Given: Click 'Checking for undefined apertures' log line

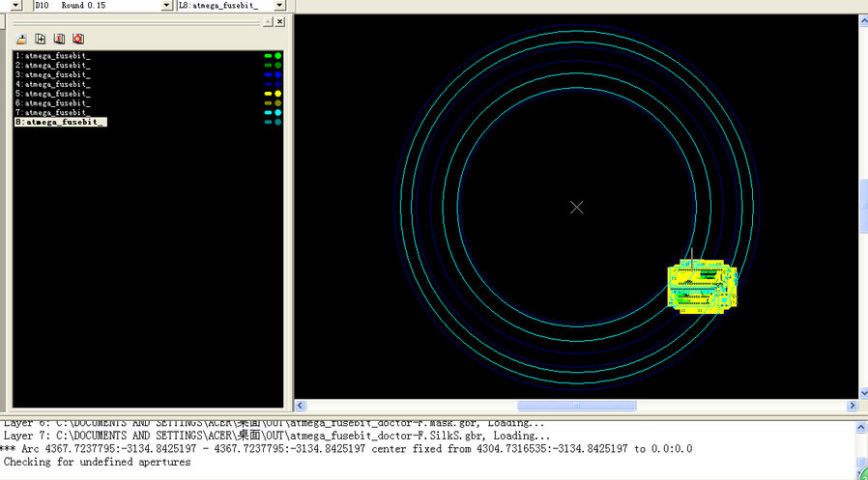Looking at the screenshot, I should pos(97,462).
